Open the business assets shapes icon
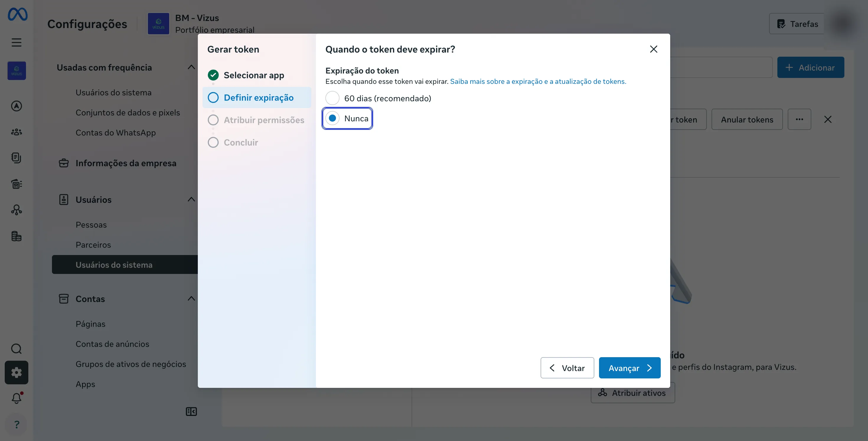 point(17,210)
